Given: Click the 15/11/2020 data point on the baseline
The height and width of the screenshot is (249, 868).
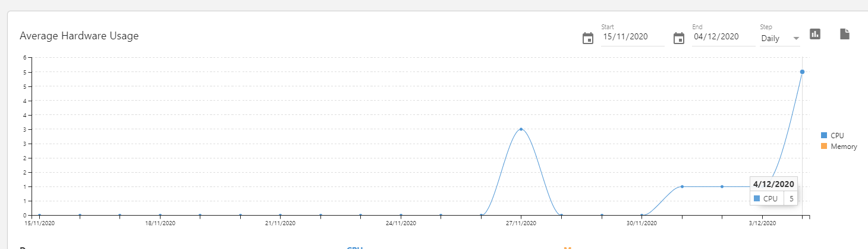Looking at the screenshot, I should pos(39,215).
